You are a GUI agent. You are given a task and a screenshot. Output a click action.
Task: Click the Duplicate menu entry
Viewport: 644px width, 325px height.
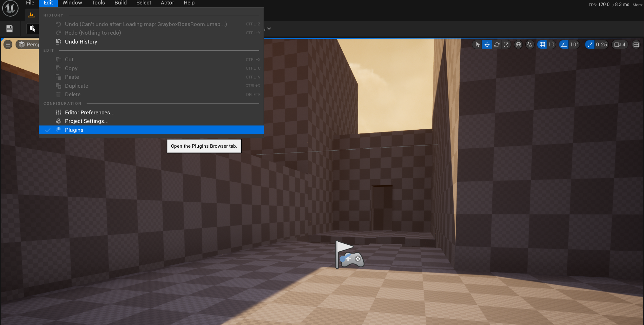151,86
